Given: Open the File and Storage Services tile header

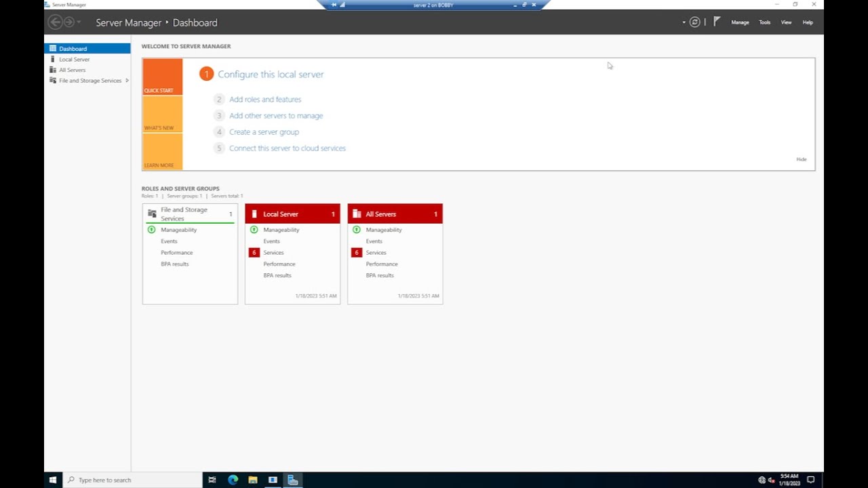Looking at the screenshot, I should coord(190,214).
